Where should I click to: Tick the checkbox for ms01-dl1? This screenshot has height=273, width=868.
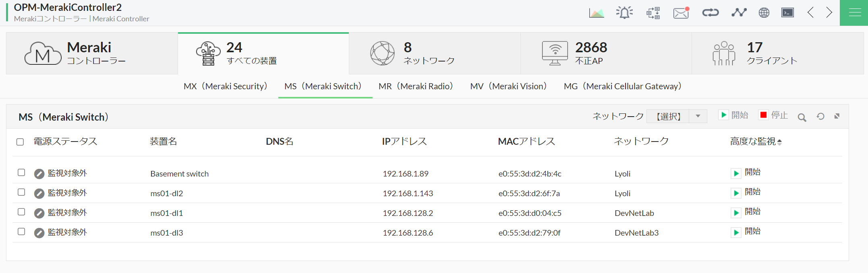point(21,212)
